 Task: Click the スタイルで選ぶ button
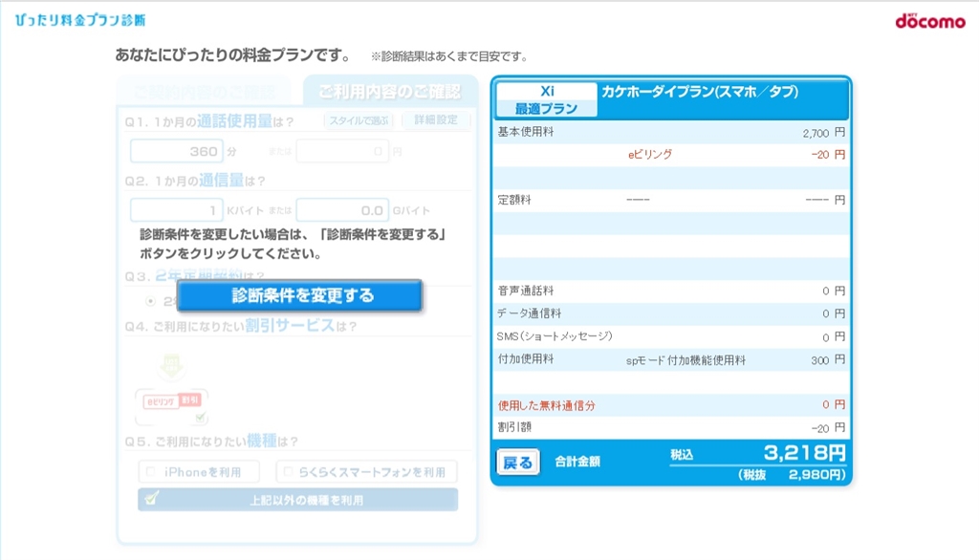[359, 120]
